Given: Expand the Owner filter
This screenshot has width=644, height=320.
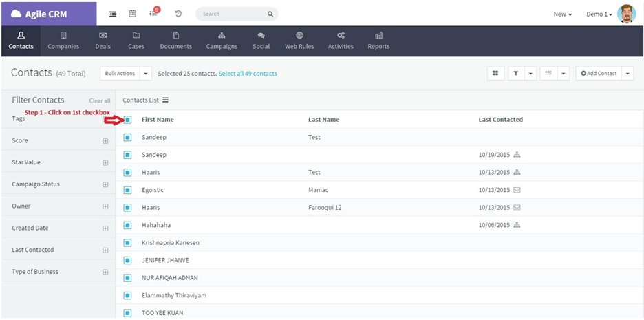Looking at the screenshot, I should point(105,206).
